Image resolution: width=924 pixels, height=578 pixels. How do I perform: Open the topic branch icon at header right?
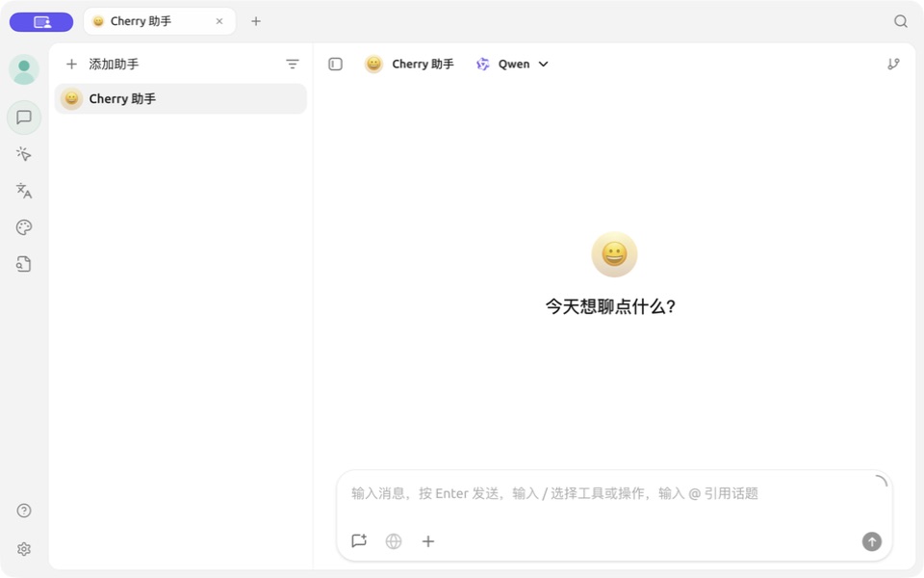tap(894, 64)
